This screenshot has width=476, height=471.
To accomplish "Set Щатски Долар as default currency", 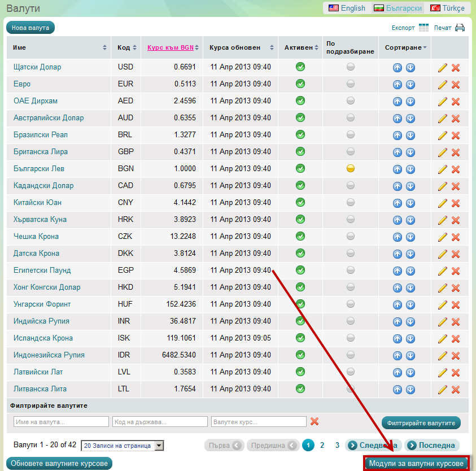I will pos(351,67).
